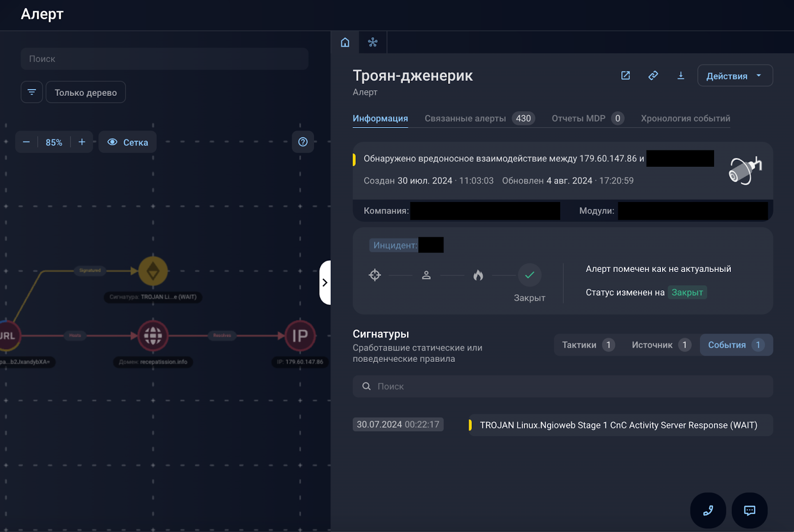Click the flame incident stage icon

(x=478, y=275)
